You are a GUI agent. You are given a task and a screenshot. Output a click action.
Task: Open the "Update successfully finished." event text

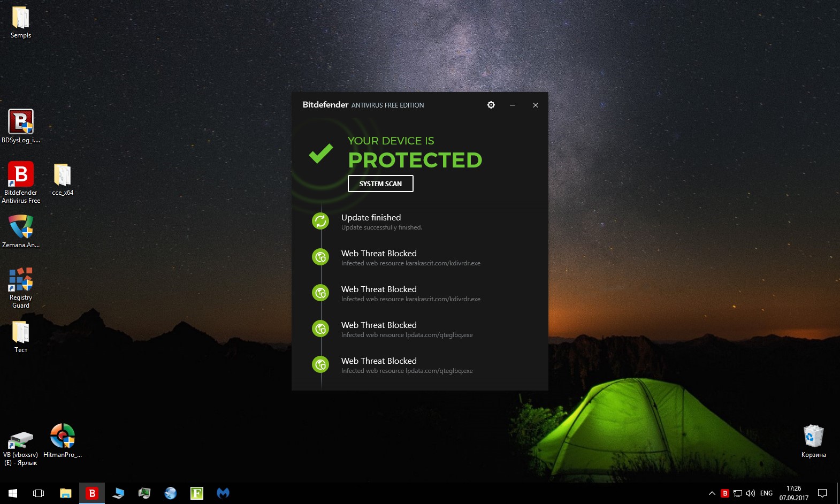pos(381,227)
